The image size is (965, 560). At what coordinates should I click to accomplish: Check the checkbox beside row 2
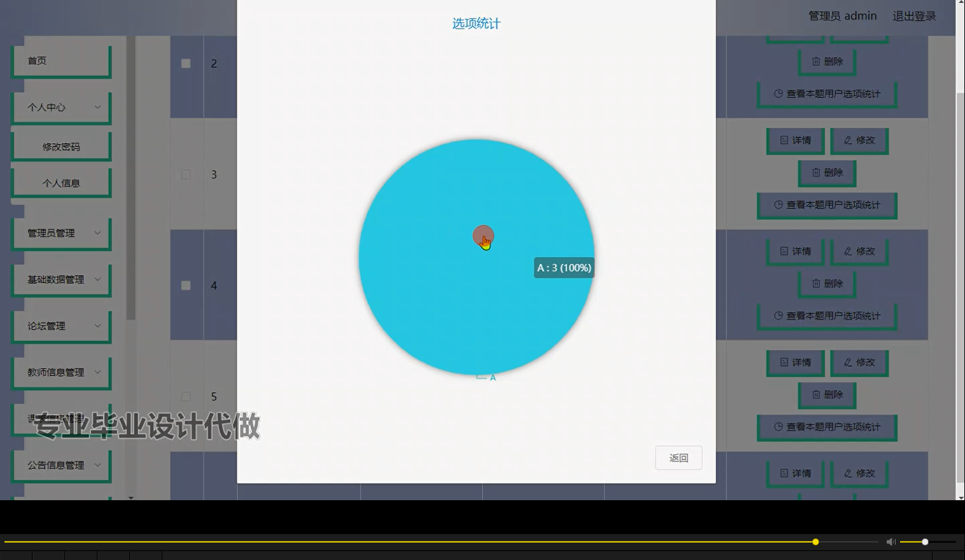(x=185, y=63)
